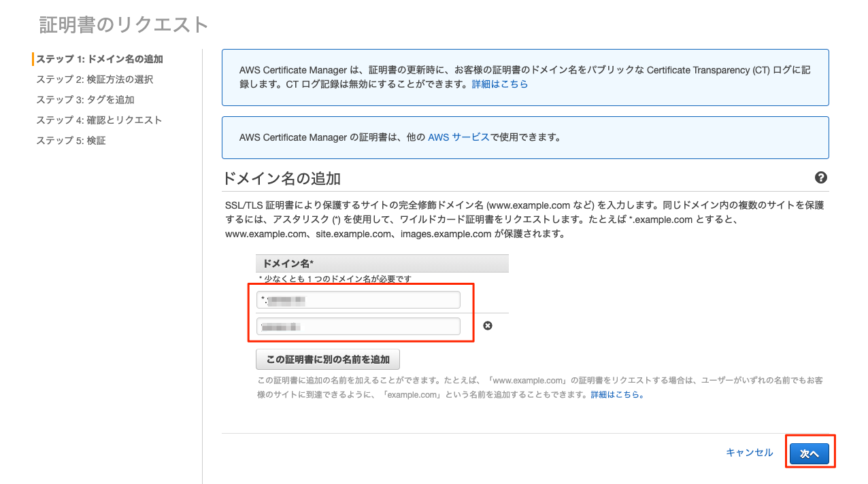This screenshot has height=484, width=868.
Task: Remove the second domain name entry
Action: coord(487,326)
